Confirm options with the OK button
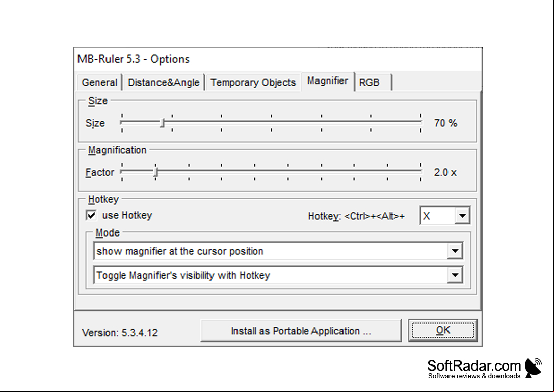The image size is (554, 392). coord(443,330)
